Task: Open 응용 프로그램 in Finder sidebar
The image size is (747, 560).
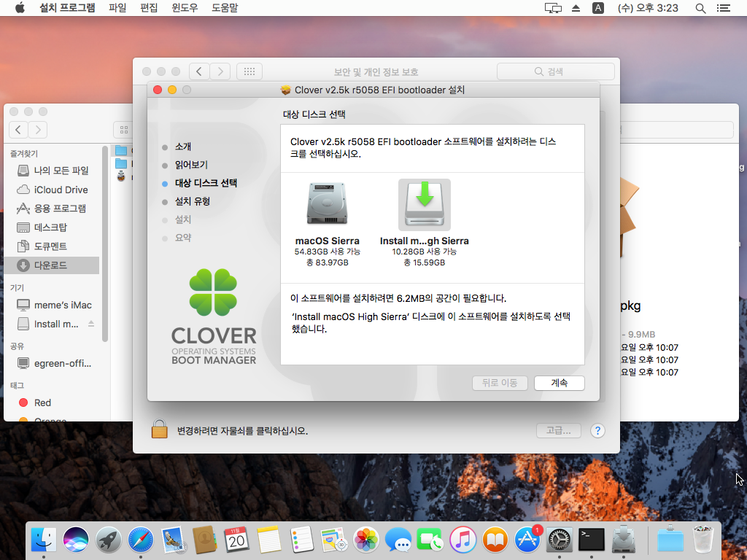Action: 52,209
